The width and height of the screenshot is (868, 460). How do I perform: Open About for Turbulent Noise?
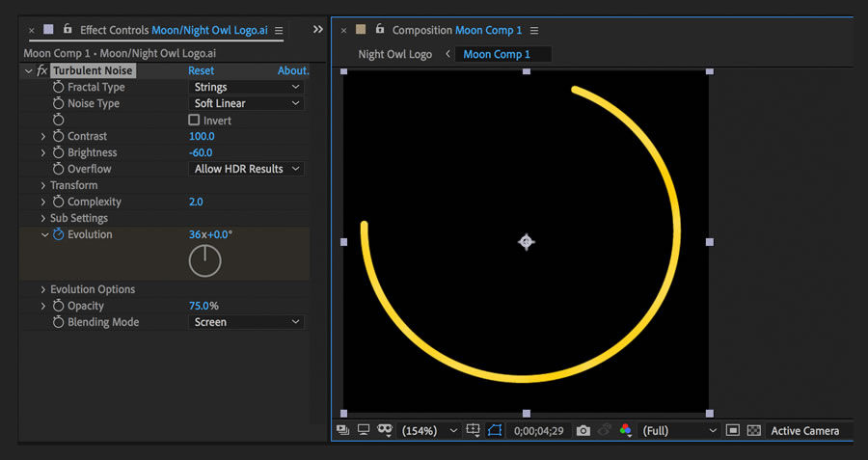click(293, 70)
